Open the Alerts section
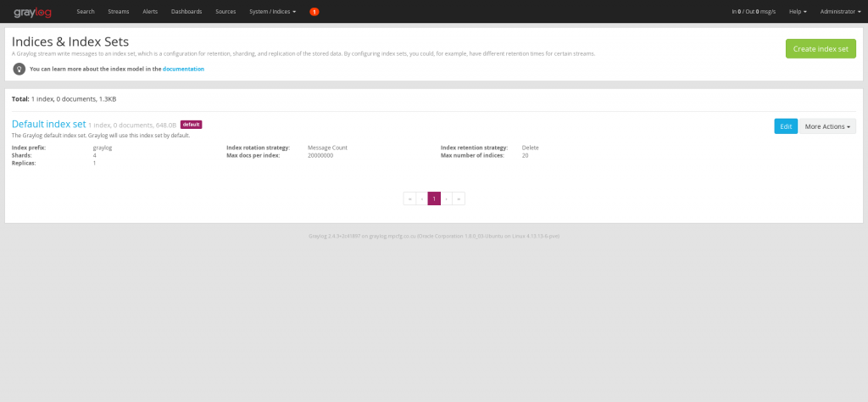The height and width of the screenshot is (402, 868). point(150,12)
